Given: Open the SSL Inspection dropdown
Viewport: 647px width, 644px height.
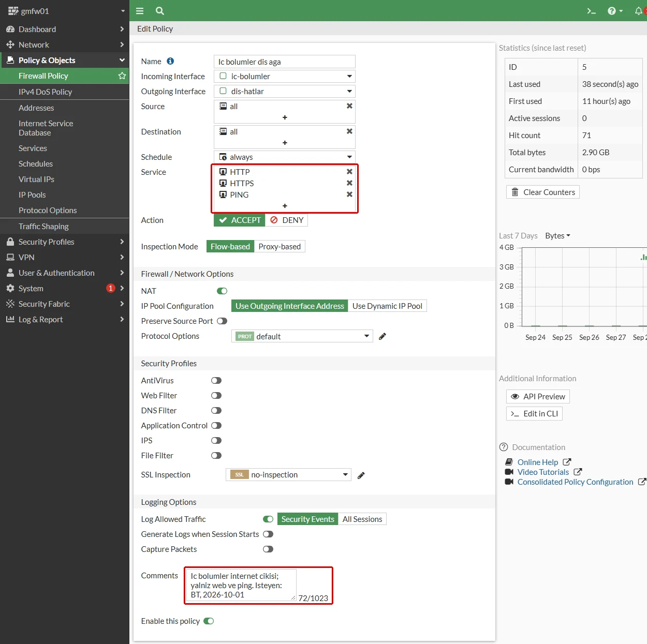Looking at the screenshot, I should [x=288, y=475].
